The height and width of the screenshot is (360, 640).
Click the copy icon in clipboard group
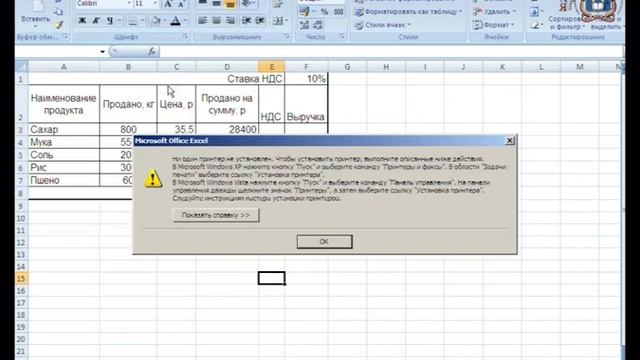click(x=59, y=12)
